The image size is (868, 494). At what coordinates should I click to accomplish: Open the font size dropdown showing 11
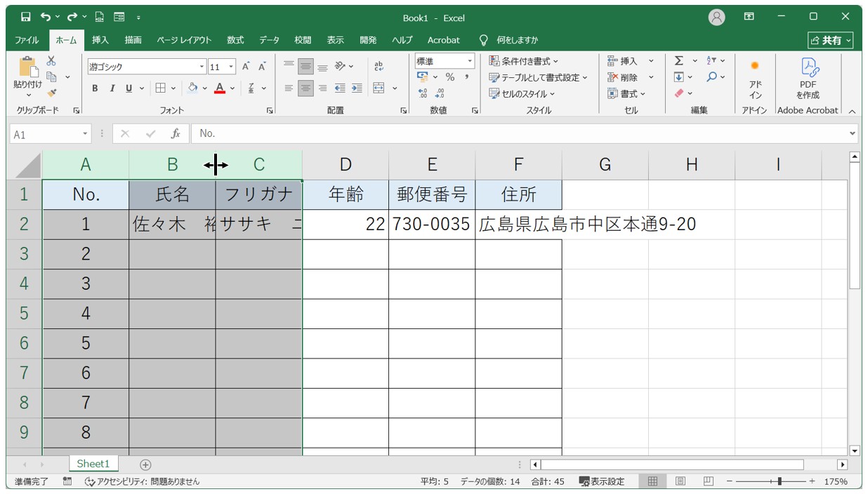tap(231, 67)
